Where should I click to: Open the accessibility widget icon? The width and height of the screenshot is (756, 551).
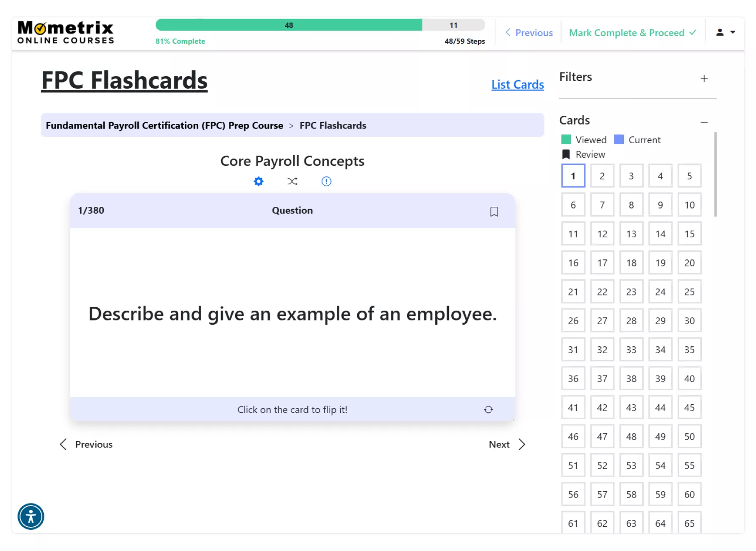[x=31, y=516]
